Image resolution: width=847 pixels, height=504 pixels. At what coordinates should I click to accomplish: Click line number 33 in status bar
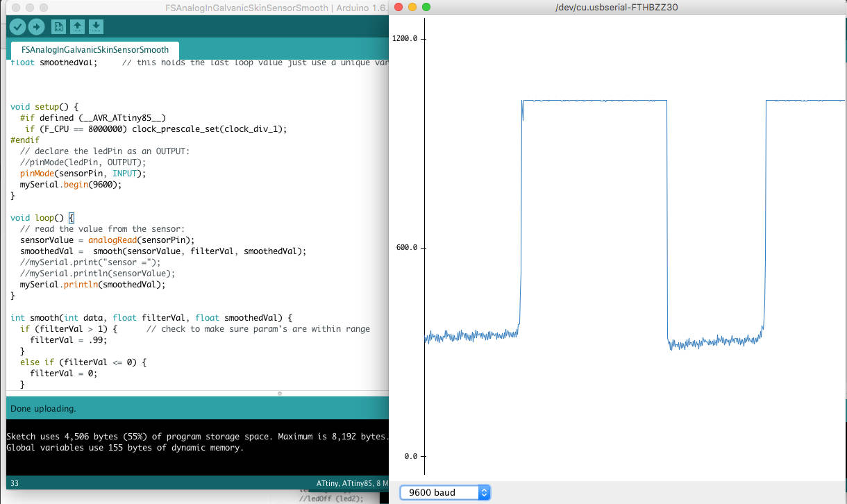pos(15,483)
